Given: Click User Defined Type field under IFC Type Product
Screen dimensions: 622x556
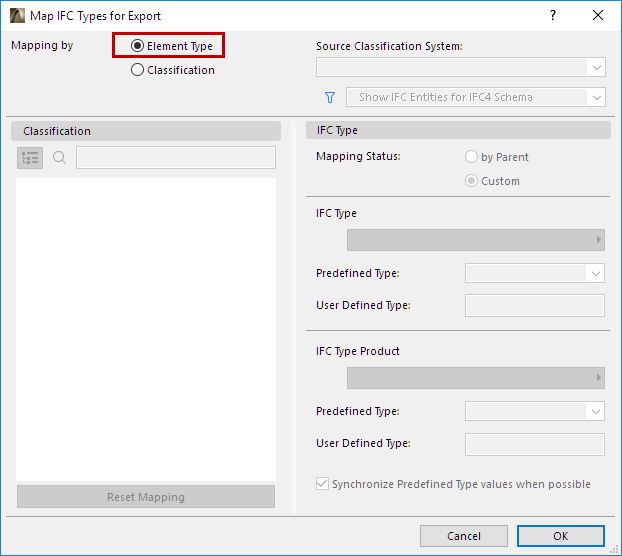Looking at the screenshot, I should pyautogui.click(x=535, y=444).
